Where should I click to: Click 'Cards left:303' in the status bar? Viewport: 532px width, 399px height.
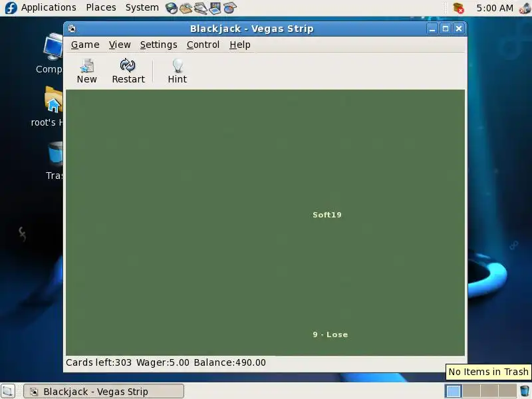point(98,362)
